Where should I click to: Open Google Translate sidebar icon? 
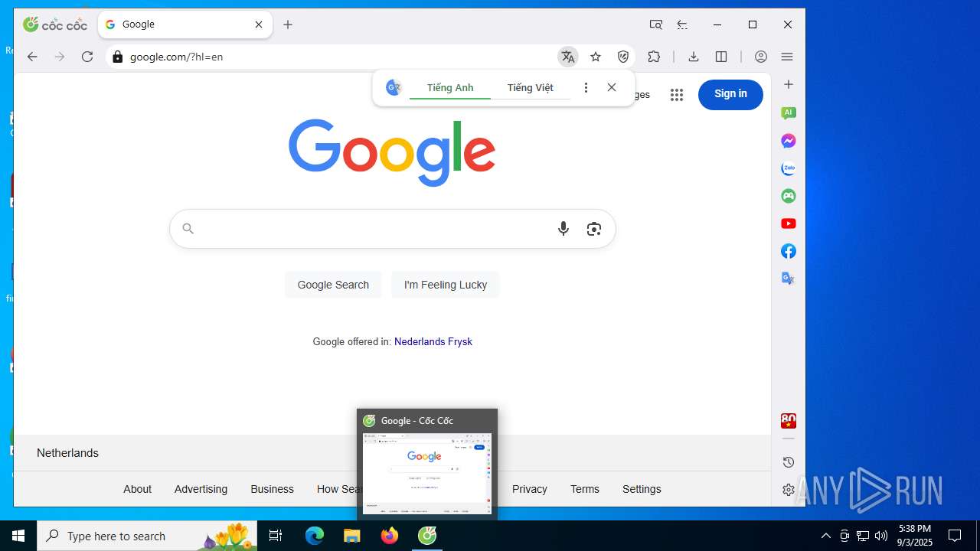(x=789, y=279)
